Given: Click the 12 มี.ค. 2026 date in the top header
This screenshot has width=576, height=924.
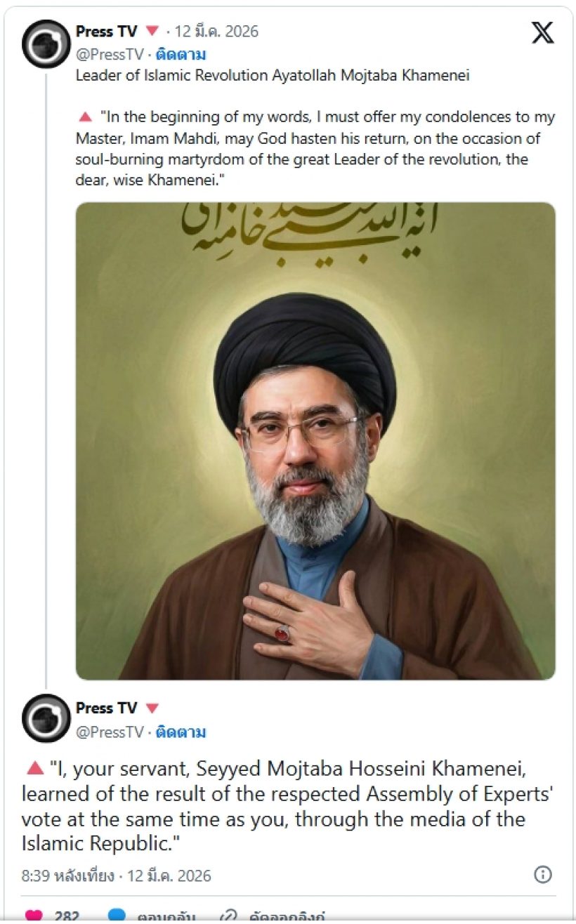Looking at the screenshot, I should (216, 32).
